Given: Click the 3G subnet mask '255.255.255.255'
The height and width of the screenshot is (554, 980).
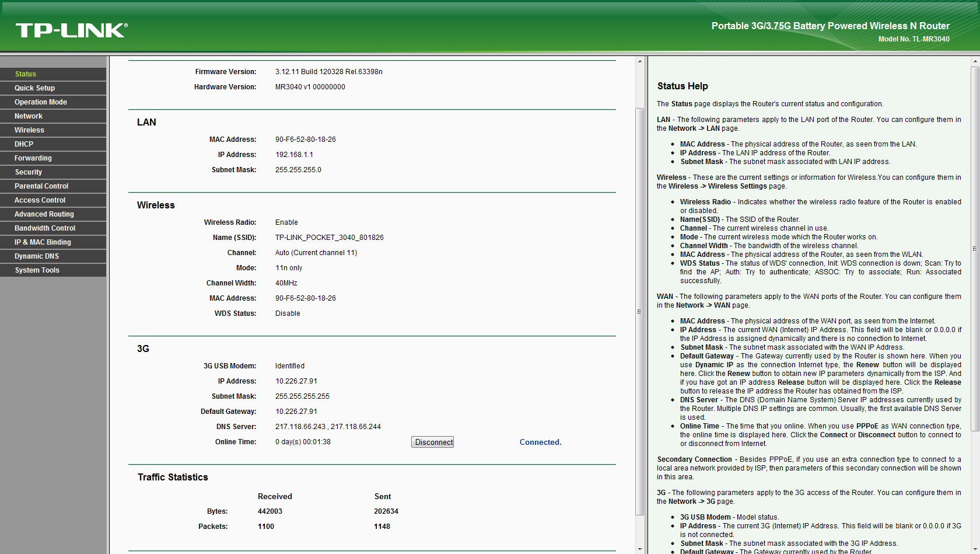Looking at the screenshot, I should pos(303,396).
